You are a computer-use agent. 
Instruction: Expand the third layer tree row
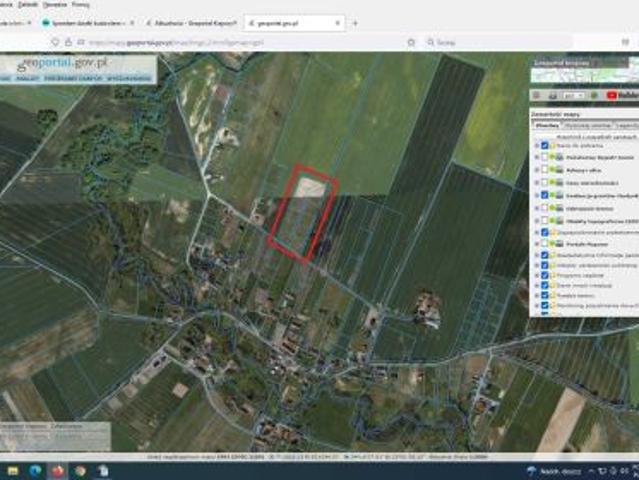coord(537,170)
